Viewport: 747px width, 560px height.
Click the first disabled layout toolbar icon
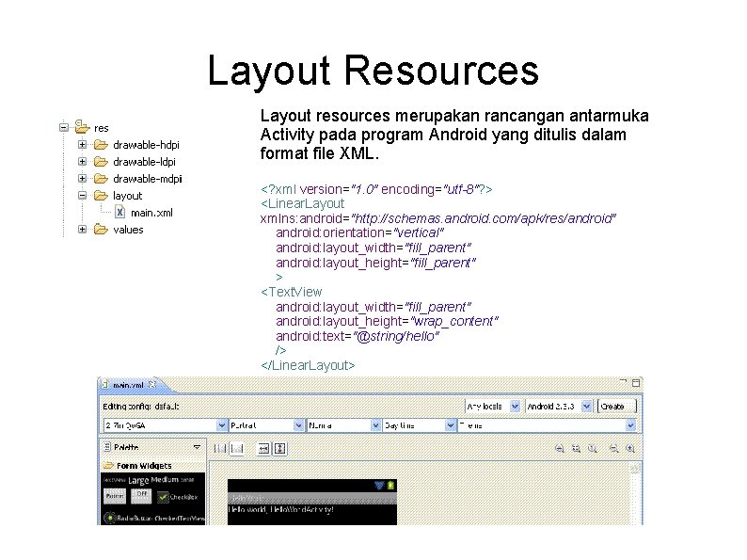coord(220,449)
